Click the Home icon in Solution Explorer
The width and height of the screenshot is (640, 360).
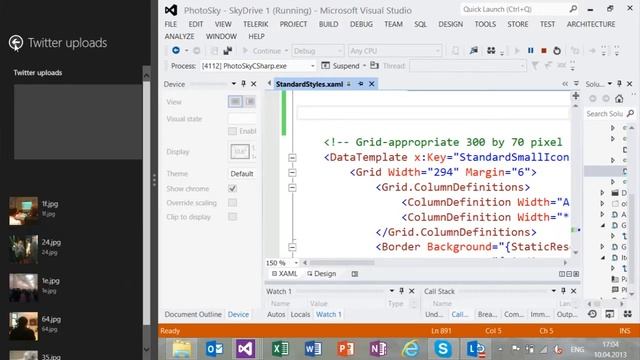[619, 98]
